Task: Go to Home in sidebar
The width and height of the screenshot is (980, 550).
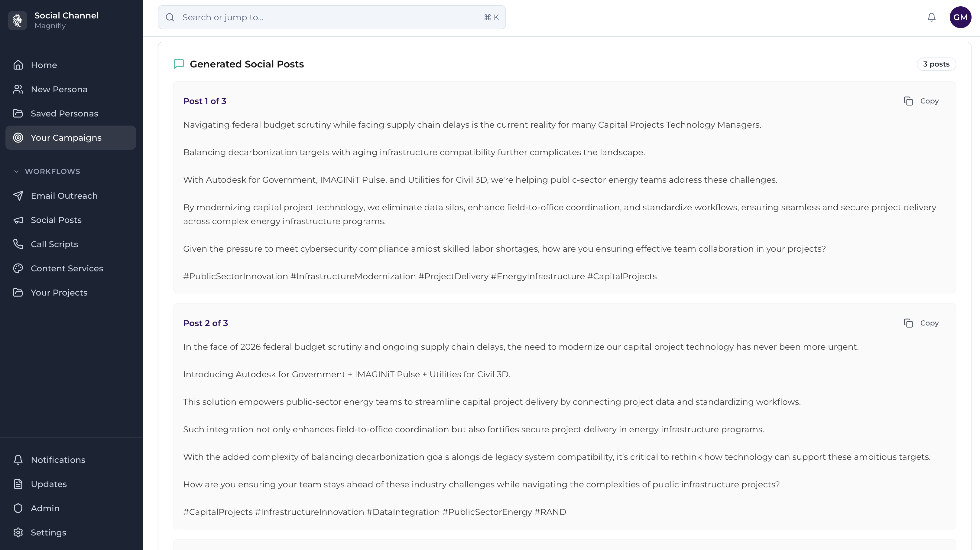Action: [x=44, y=65]
